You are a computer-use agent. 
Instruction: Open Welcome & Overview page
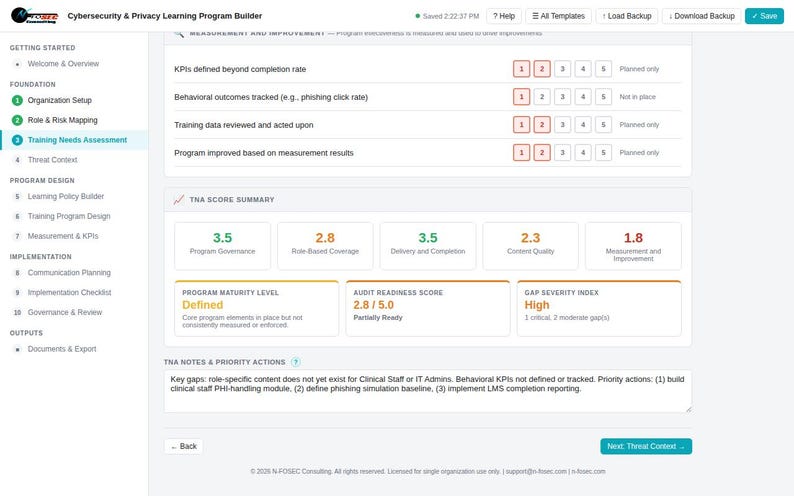tap(74, 64)
